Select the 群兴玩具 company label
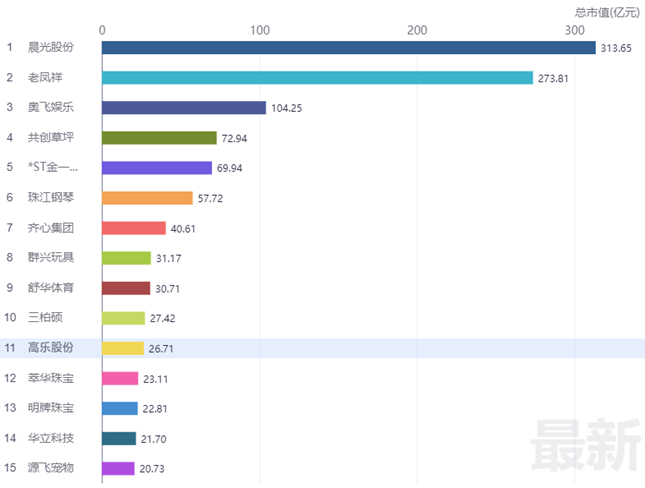This screenshot has height=488, width=645. [x=51, y=258]
